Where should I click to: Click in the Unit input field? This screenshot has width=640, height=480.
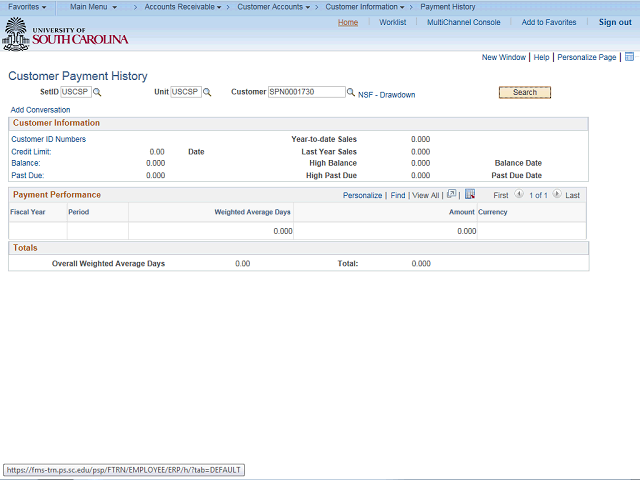(x=186, y=92)
